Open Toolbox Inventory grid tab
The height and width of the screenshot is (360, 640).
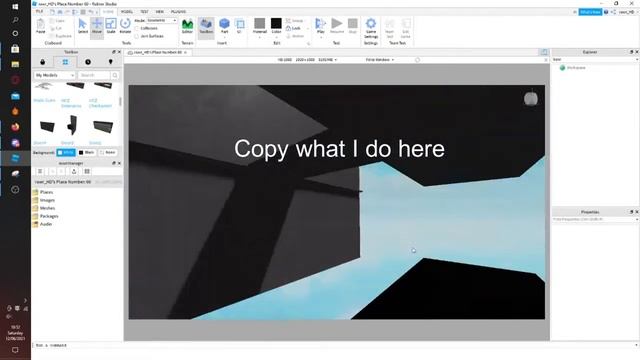click(65, 62)
